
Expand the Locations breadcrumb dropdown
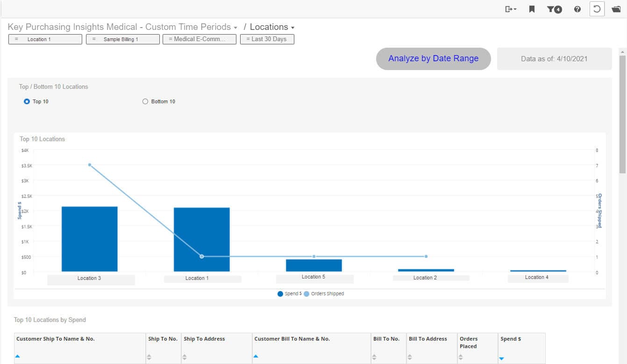click(x=292, y=28)
